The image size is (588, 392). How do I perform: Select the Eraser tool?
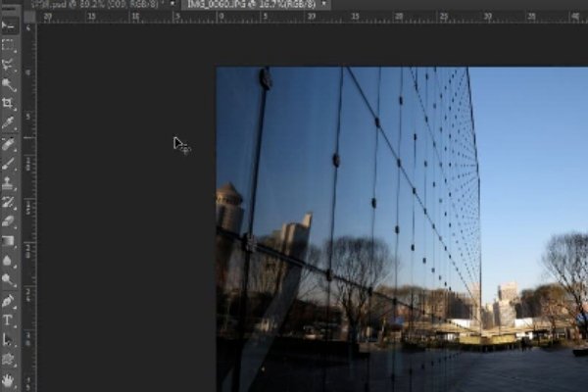coord(9,221)
